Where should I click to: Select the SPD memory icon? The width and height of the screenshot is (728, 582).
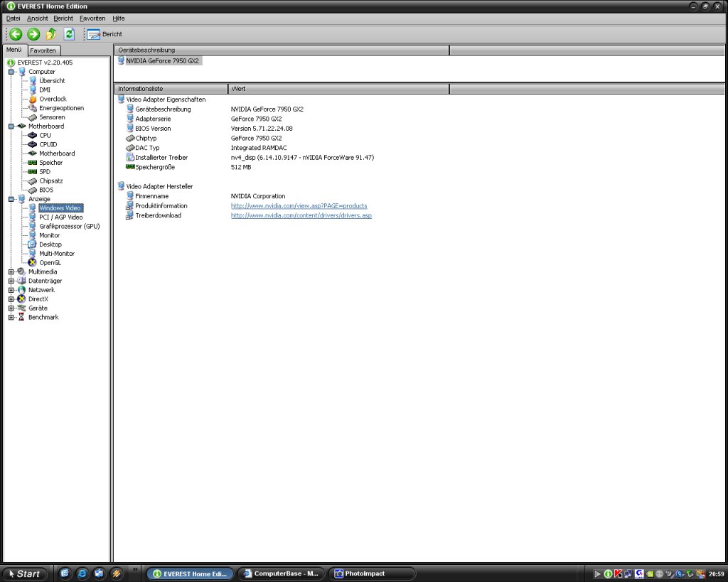pyautogui.click(x=33, y=172)
